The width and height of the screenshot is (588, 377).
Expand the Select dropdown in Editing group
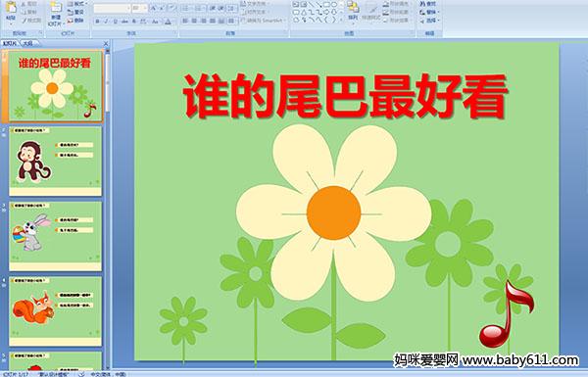coord(430,21)
